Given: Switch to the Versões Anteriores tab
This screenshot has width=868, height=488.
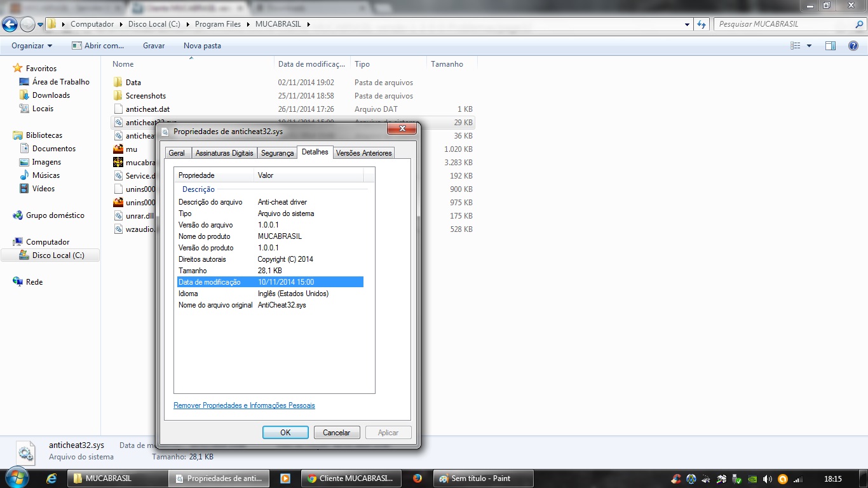Looking at the screenshot, I should click(363, 153).
